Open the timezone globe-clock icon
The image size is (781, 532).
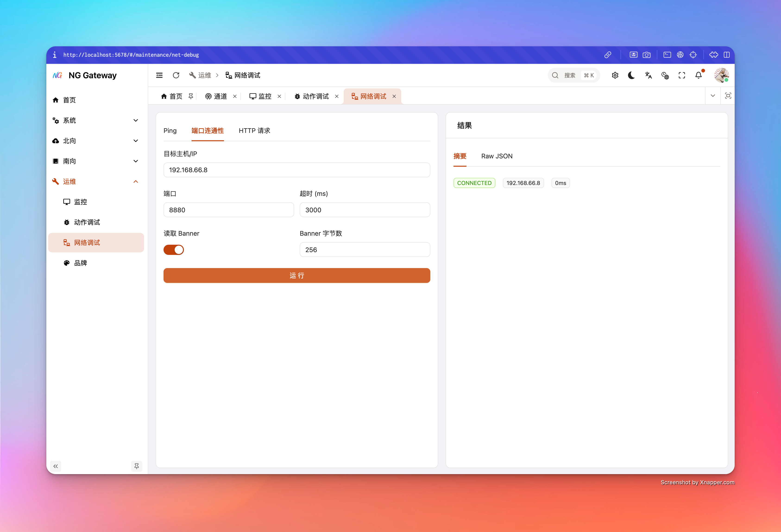[x=665, y=75]
